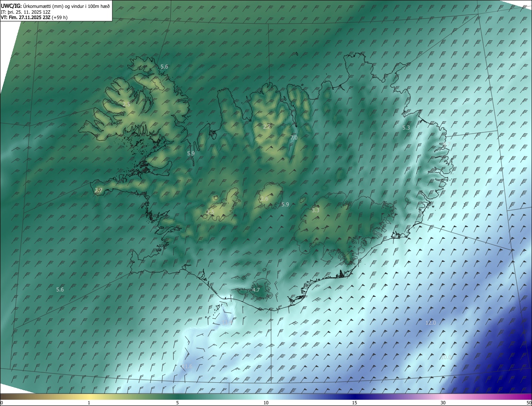Screen dimensions: 532x406
Task: Click the 15 tick label on the color scale
Action: (355, 403)
